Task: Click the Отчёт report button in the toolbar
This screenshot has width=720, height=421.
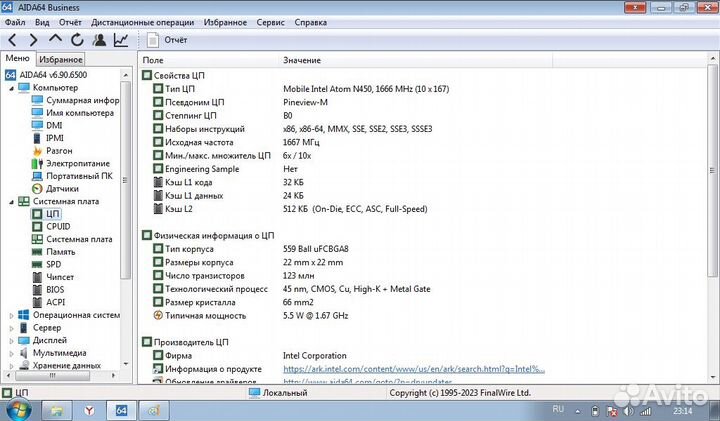Action: pos(167,40)
